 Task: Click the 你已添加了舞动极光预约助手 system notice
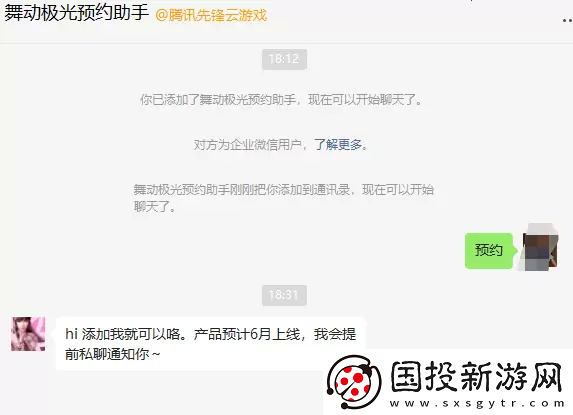coord(218,100)
